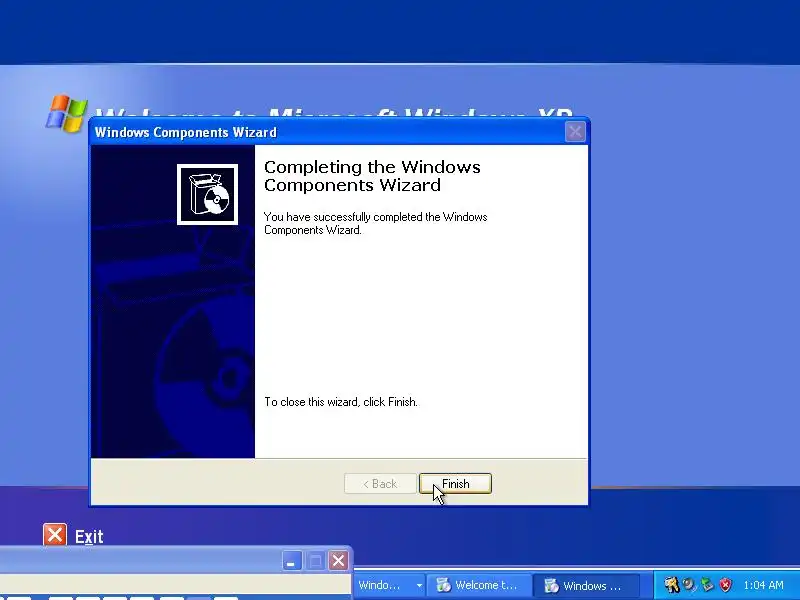The width and height of the screenshot is (800, 600).
Task: Click the Back button in the wizard
Action: [x=380, y=483]
